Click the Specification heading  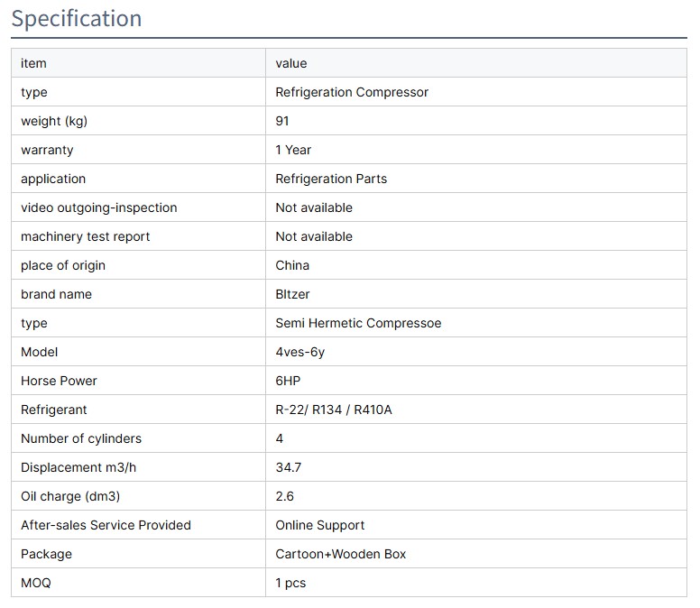tap(77, 19)
